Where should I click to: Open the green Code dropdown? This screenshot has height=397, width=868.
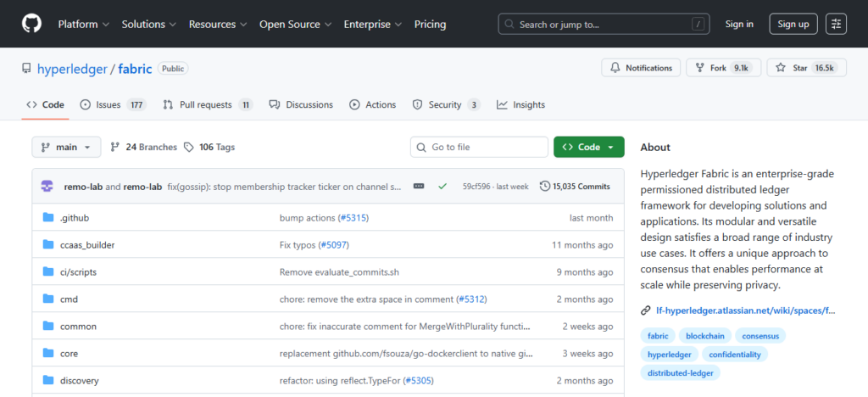[x=588, y=147]
